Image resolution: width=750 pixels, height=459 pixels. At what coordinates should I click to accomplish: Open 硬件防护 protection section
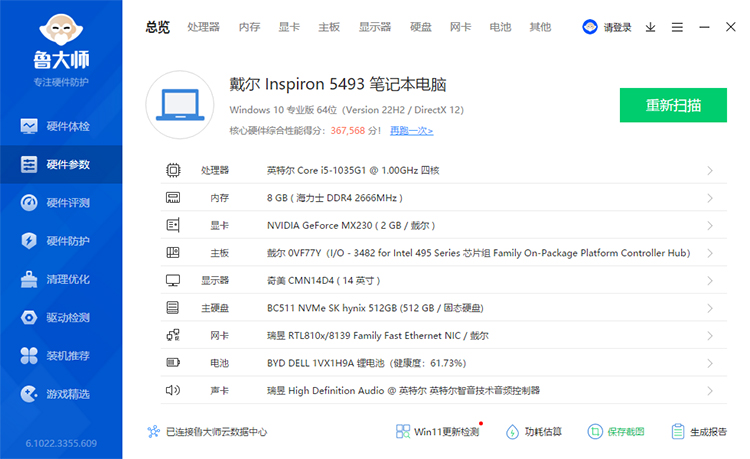click(61, 241)
